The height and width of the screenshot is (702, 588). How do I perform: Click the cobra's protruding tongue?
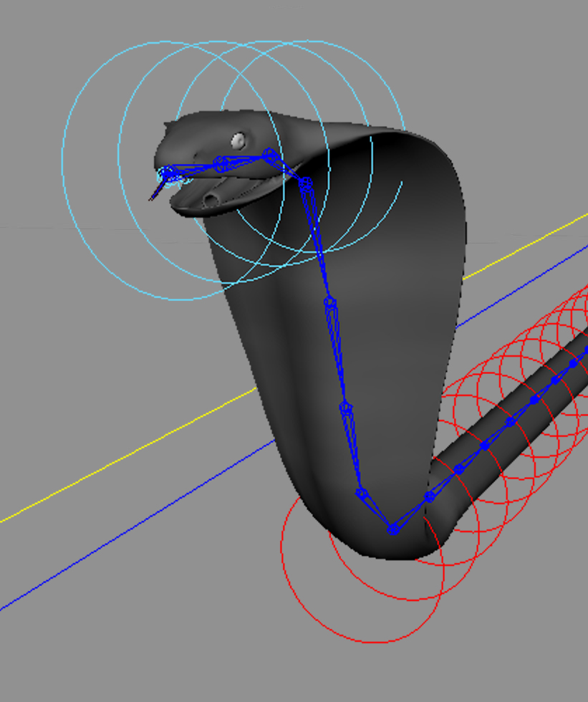click(155, 193)
